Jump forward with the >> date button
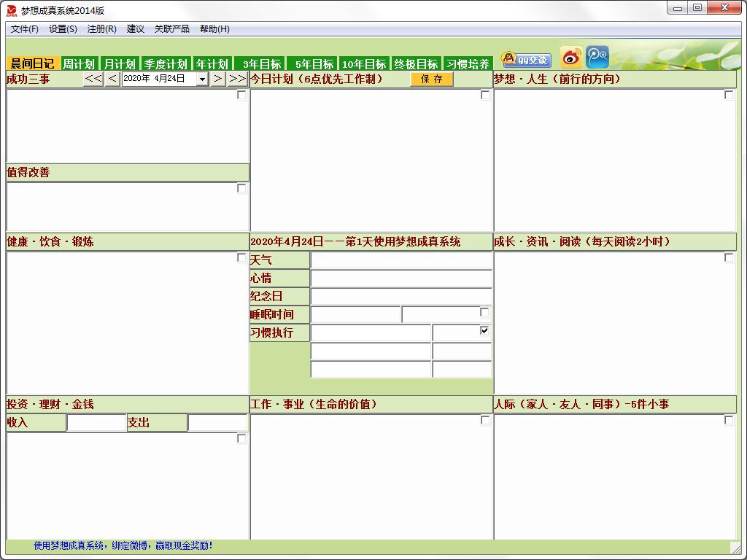Image resolution: width=747 pixels, height=560 pixels. 237,79
